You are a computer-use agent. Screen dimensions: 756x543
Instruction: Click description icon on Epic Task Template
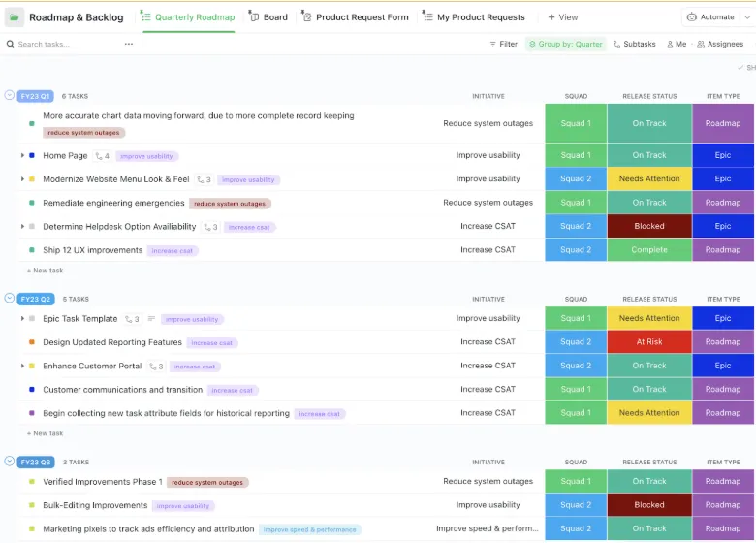[x=151, y=319]
